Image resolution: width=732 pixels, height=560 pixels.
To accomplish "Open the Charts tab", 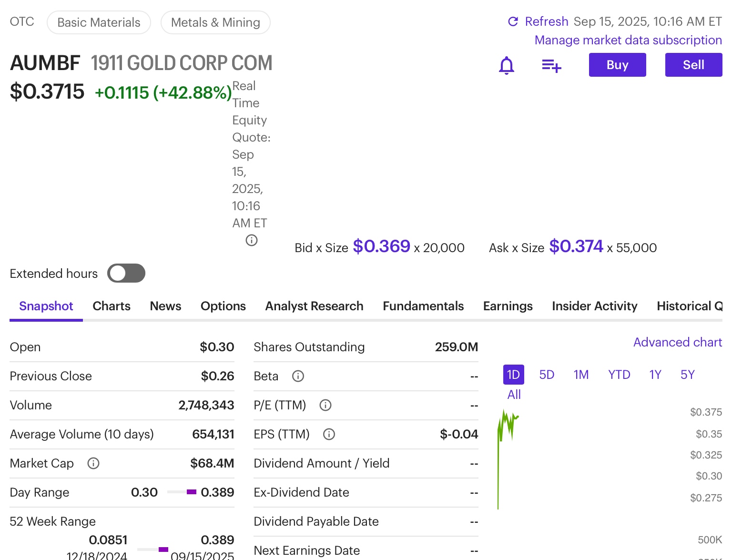I will coord(112,306).
